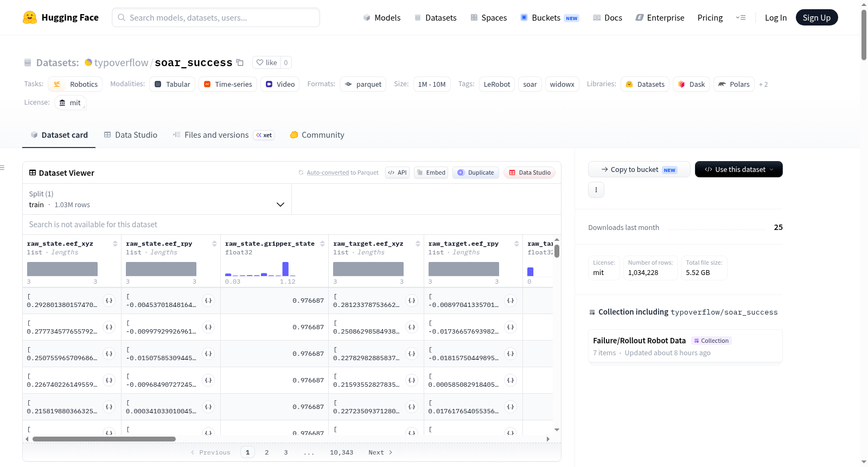Image resolution: width=868 pixels, height=467 pixels.
Task: Open Spaces in top navigation
Action: point(489,17)
